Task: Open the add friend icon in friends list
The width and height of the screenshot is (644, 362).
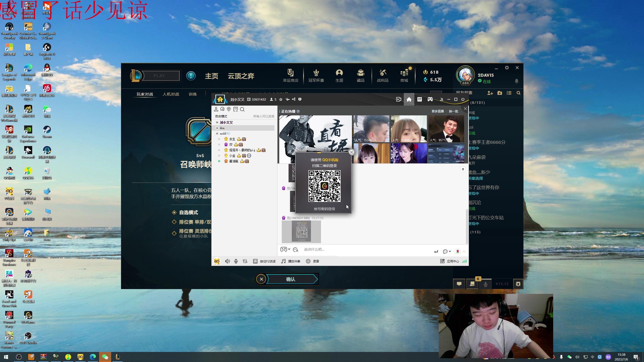Action: [x=490, y=93]
